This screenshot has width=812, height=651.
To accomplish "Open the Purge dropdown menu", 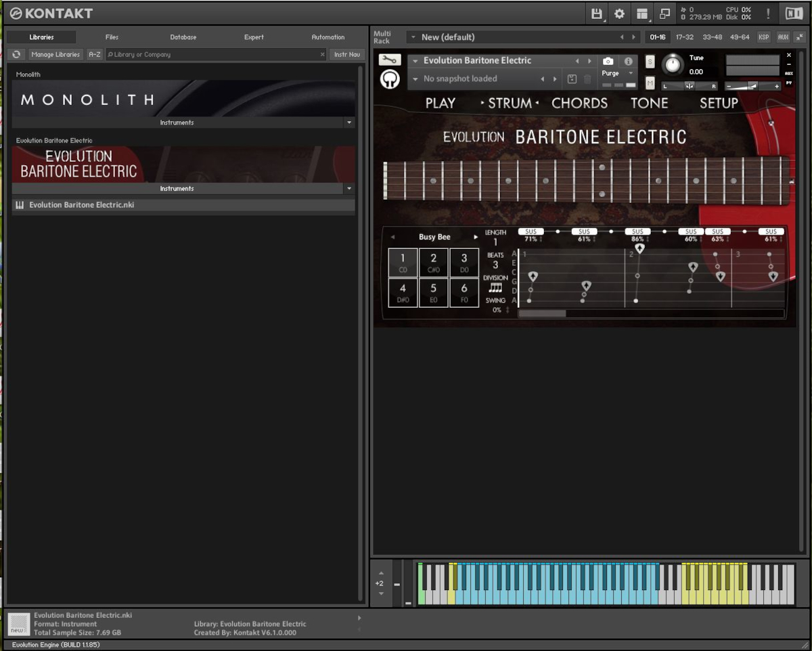I will 631,73.
